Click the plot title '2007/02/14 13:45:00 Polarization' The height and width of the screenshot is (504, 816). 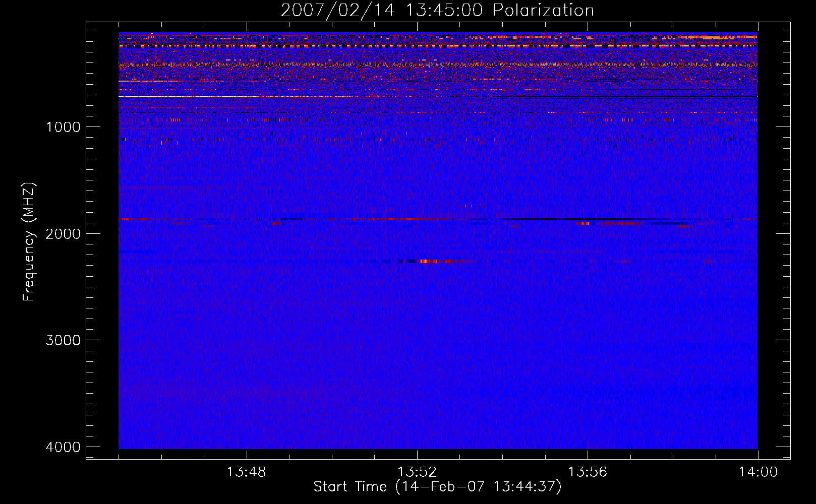pos(437,10)
